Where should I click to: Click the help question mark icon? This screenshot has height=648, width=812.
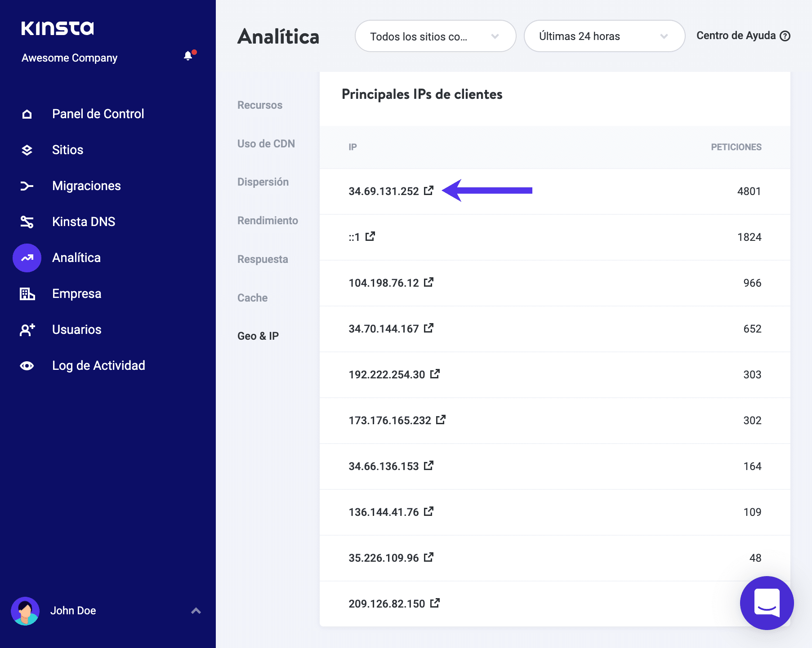pos(785,36)
